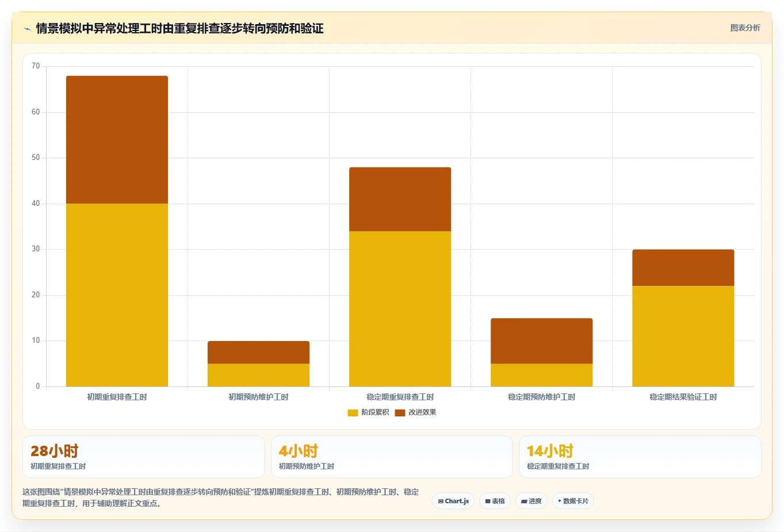The image size is (784, 532).
Task: Click the x-axis label 稳定期预防维护工时
Action: (x=541, y=397)
